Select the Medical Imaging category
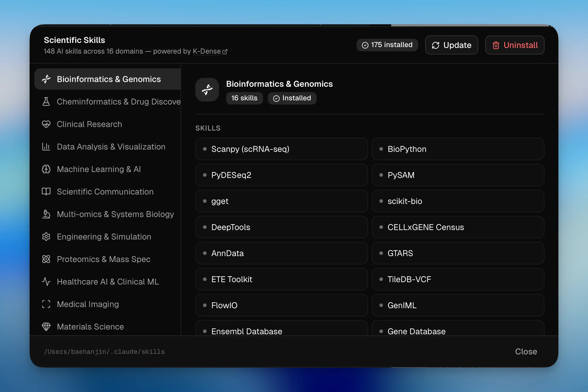Image resolution: width=588 pixels, height=392 pixels. pos(88,304)
